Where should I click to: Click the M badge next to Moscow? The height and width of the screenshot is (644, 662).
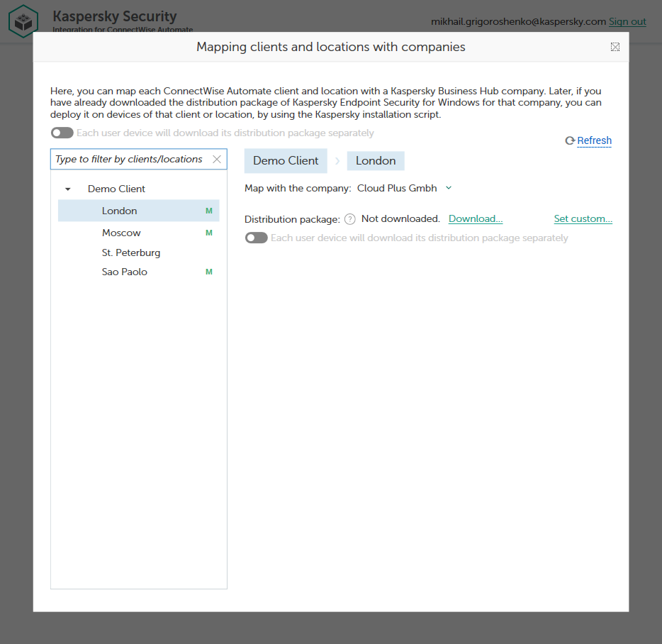pos(208,233)
